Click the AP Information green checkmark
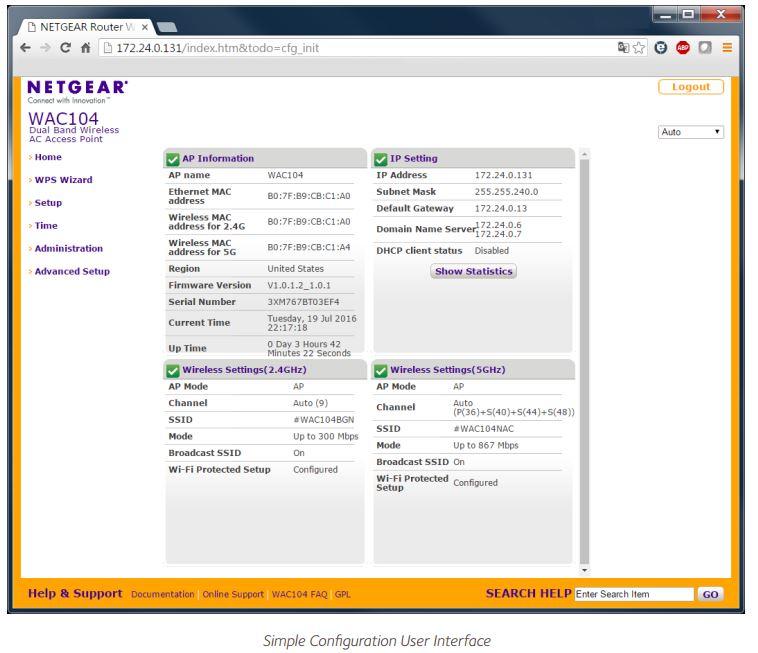The image size is (758, 653). [x=173, y=159]
